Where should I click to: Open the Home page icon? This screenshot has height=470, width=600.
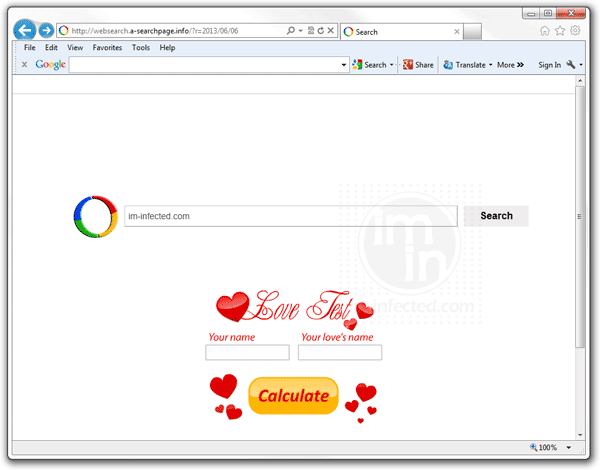point(545,31)
